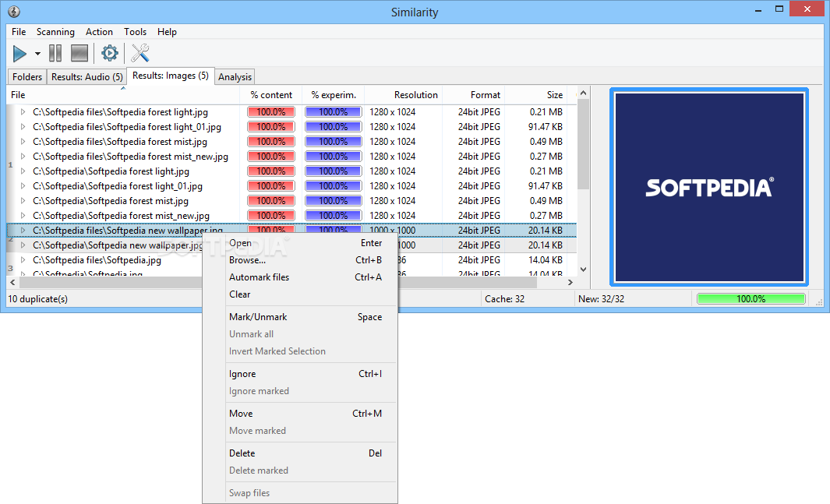This screenshot has width=830, height=504.
Task: Click the '10 duplicate(s)' status text
Action: coord(37,299)
